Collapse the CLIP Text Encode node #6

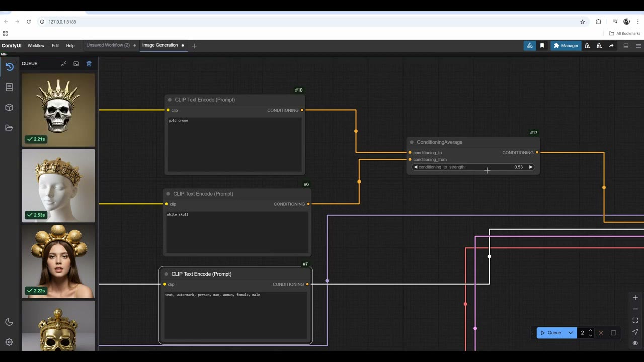click(168, 194)
